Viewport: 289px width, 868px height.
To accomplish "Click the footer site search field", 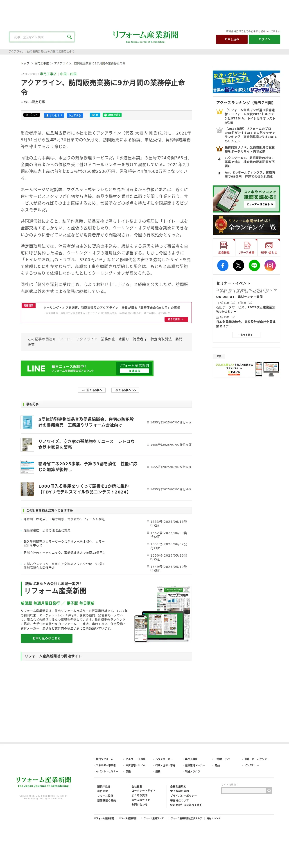I will 244,790.
